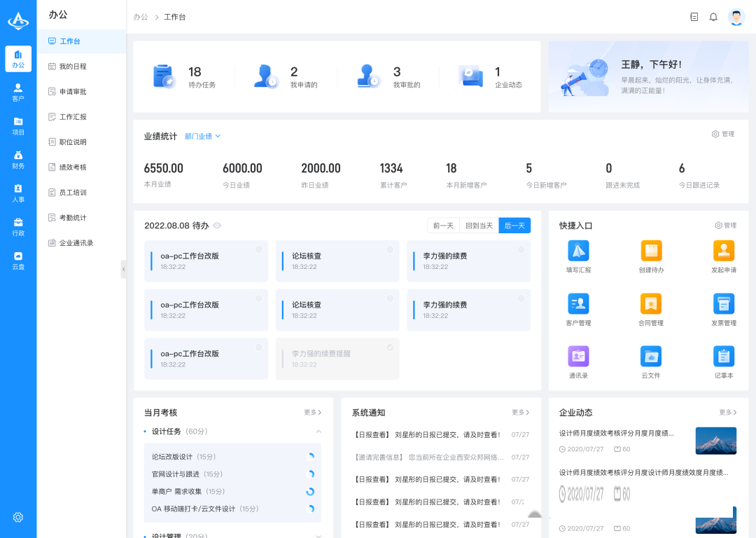Open the 填写汇报 quick entry icon

point(577,251)
